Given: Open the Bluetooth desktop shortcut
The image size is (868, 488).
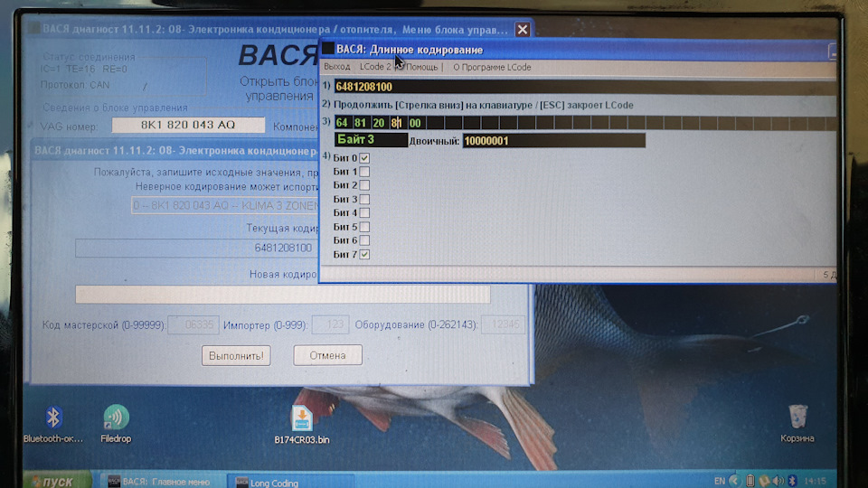Looking at the screenshot, I should tap(53, 418).
